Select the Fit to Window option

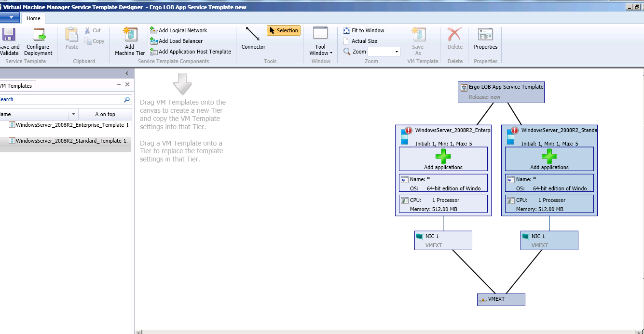(364, 30)
